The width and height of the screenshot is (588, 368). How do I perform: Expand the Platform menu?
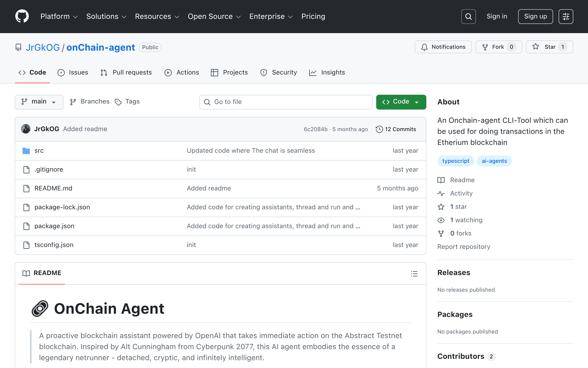[59, 16]
